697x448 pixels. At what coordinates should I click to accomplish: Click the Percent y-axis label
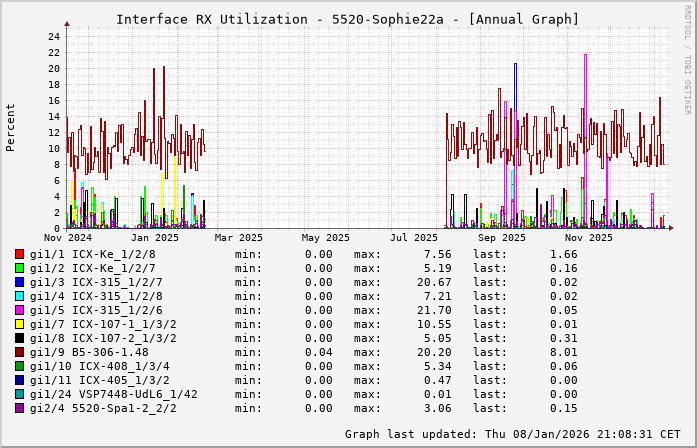click(x=11, y=127)
